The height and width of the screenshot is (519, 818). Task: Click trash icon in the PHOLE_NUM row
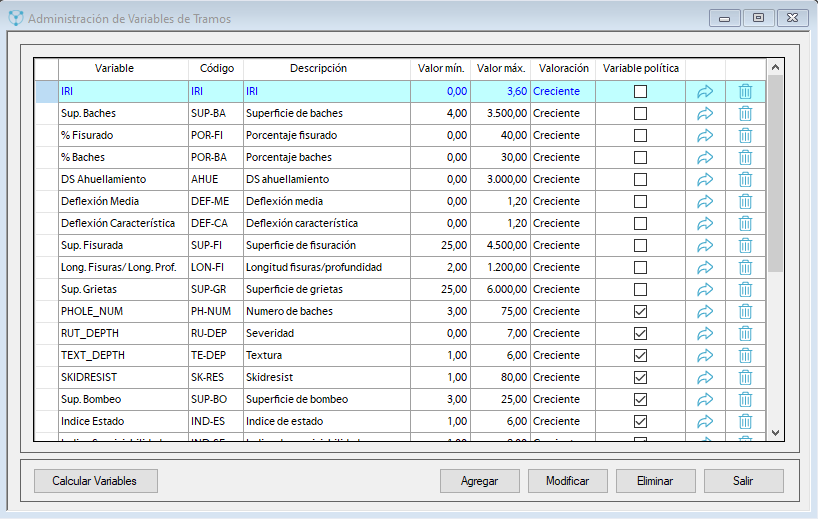coord(745,311)
